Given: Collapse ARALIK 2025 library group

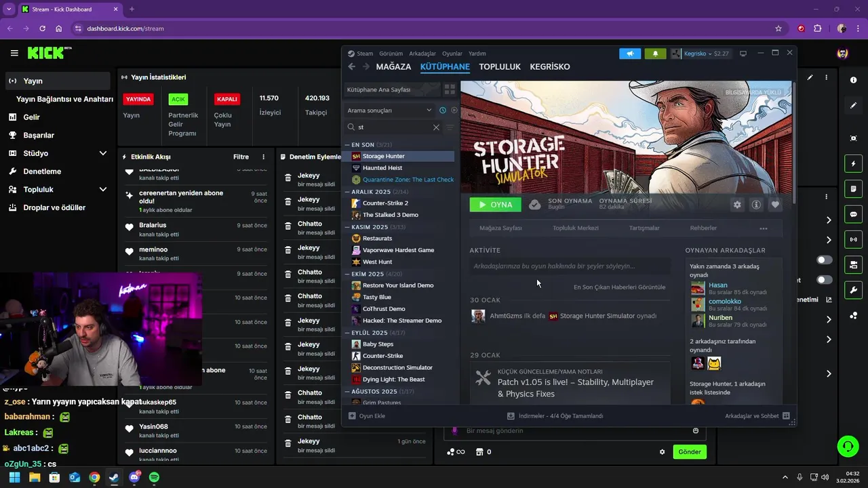Looking at the screenshot, I should pos(348,192).
